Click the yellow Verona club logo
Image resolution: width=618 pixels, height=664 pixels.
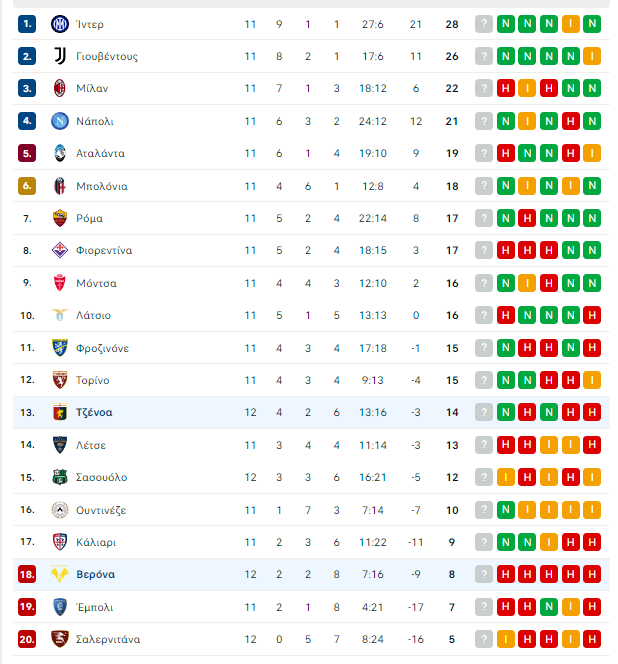coord(60,574)
